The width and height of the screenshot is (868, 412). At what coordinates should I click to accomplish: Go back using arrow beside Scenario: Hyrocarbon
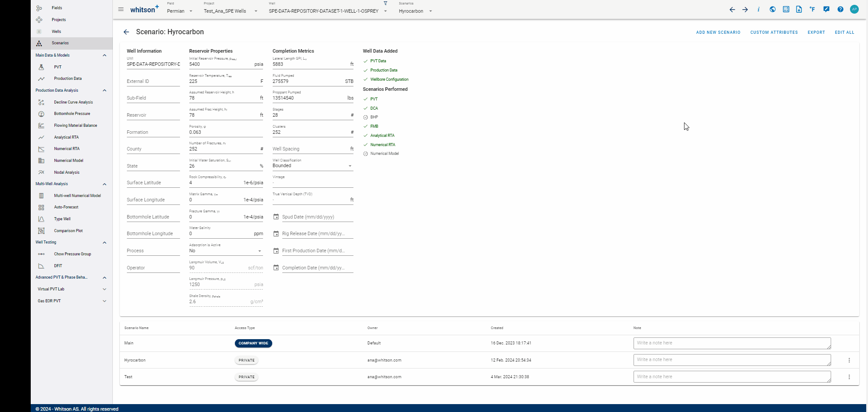[x=126, y=32]
